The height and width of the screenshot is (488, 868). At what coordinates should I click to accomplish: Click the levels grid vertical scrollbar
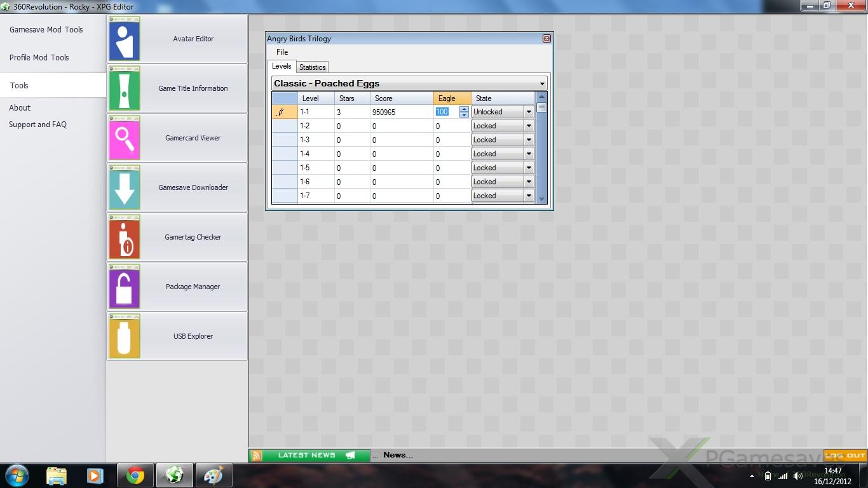tap(541, 152)
